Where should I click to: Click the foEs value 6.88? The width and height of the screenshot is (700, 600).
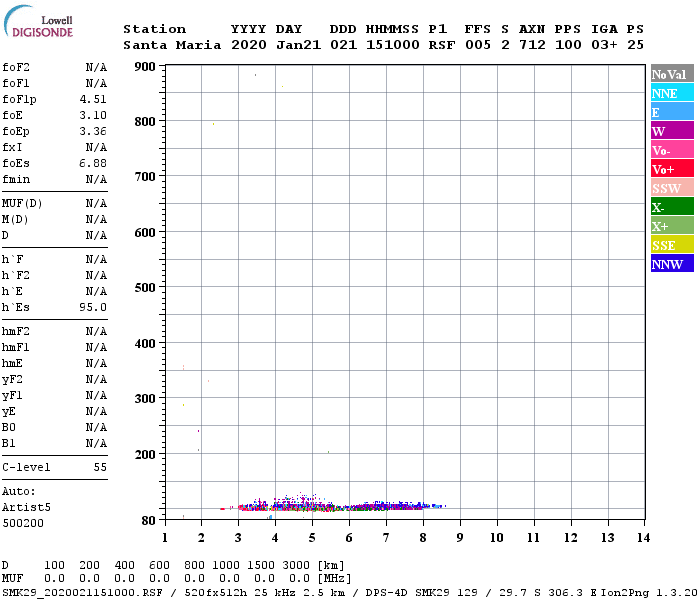[93, 163]
